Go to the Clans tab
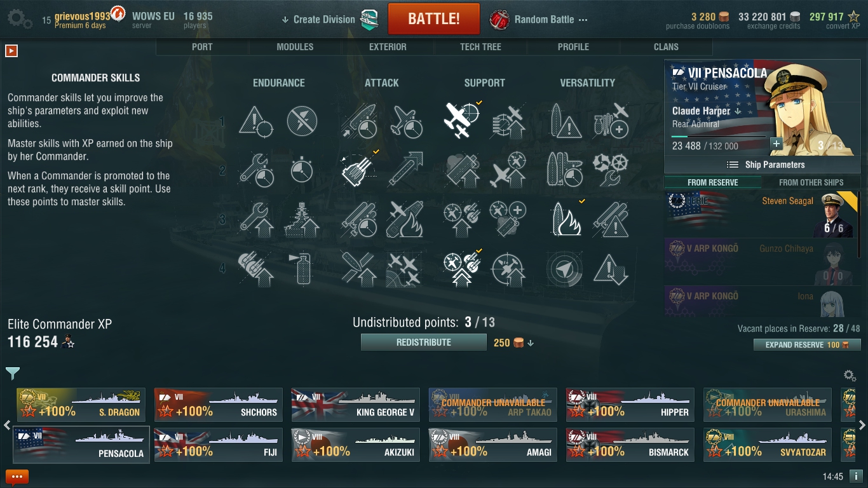The height and width of the screenshot is (488, 868). click(666, 47)
